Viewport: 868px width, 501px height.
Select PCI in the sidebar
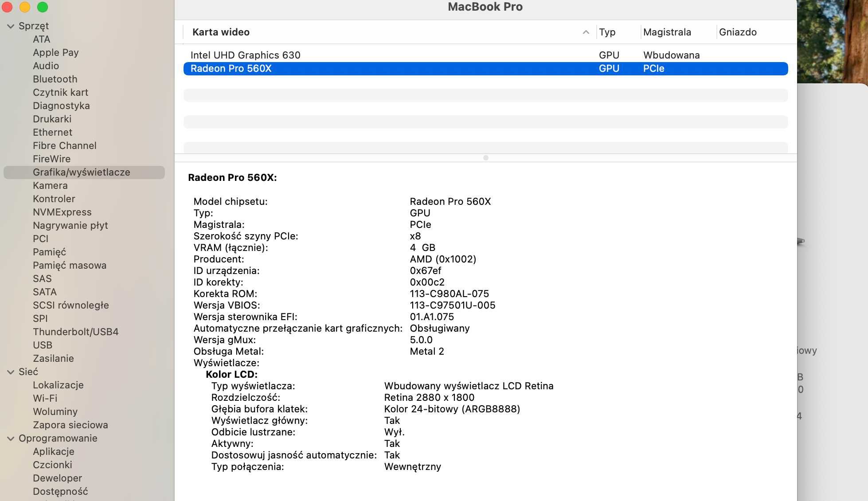[x=40, y=239]
